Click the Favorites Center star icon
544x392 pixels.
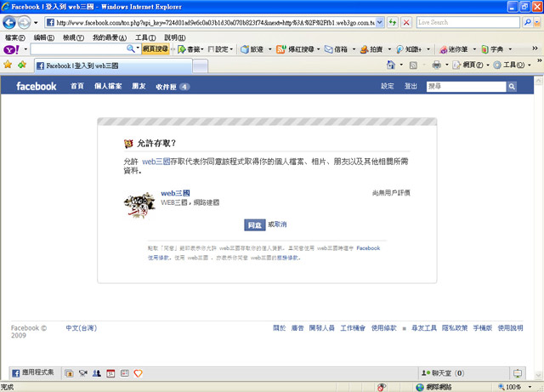pyautogui.click(x=8, y=65)
